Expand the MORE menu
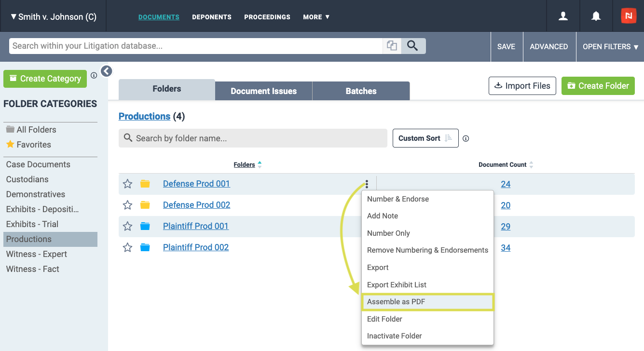This screenshot has height=351, width=644. (316, 17)
